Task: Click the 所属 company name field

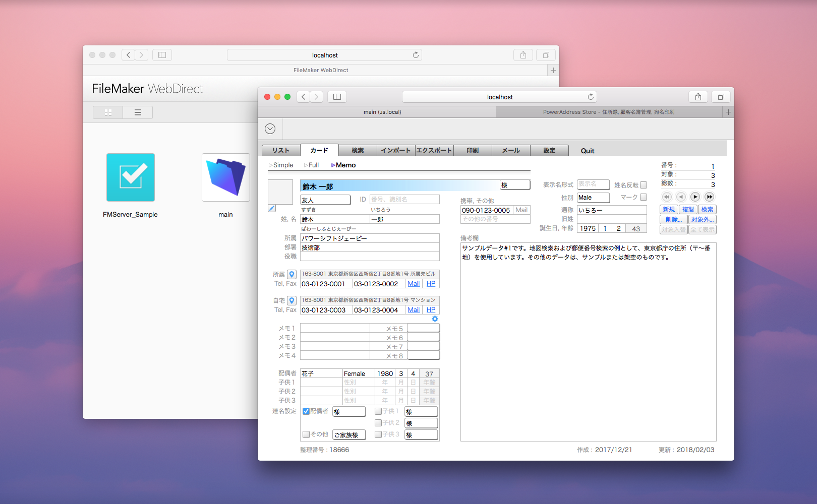Action: [x=370, y=238]
